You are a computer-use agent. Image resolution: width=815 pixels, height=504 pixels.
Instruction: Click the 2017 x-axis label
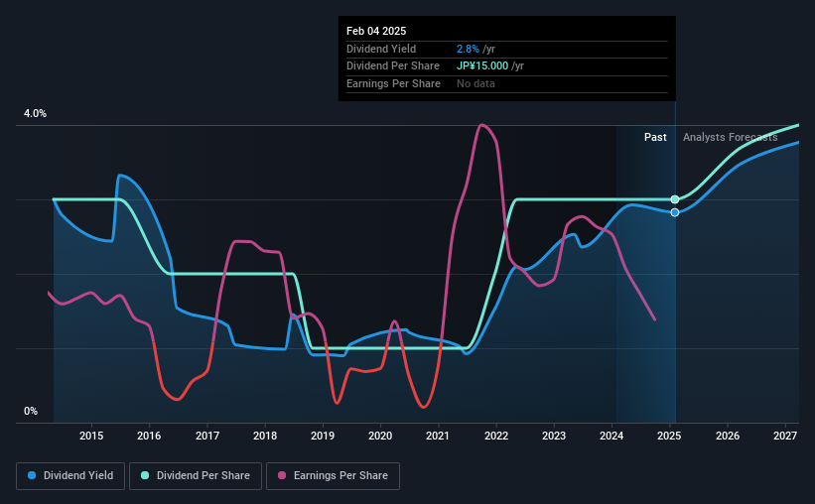click(x=206, y=436)
